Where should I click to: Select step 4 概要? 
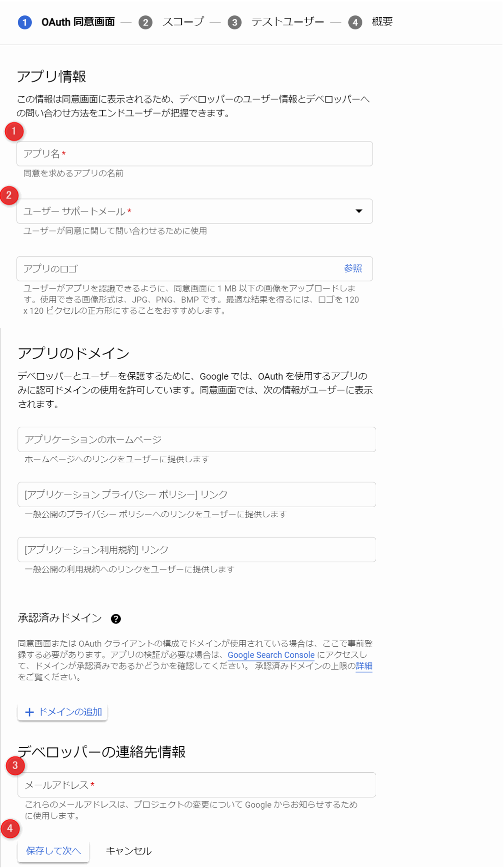point(371,22)
